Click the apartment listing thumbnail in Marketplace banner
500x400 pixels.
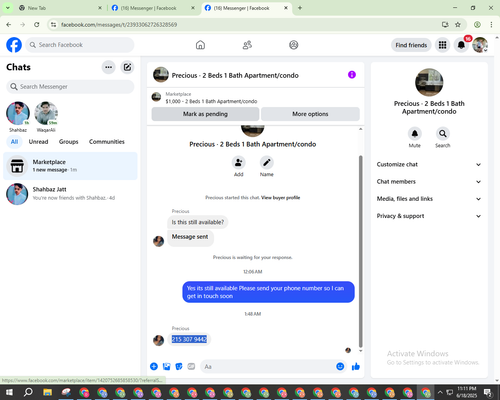156,97
